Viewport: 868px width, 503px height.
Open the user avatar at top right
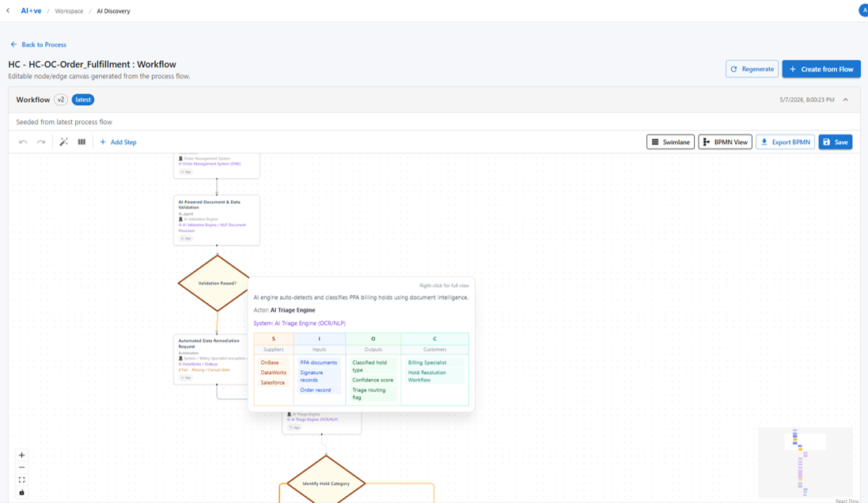tap(863, 10)
